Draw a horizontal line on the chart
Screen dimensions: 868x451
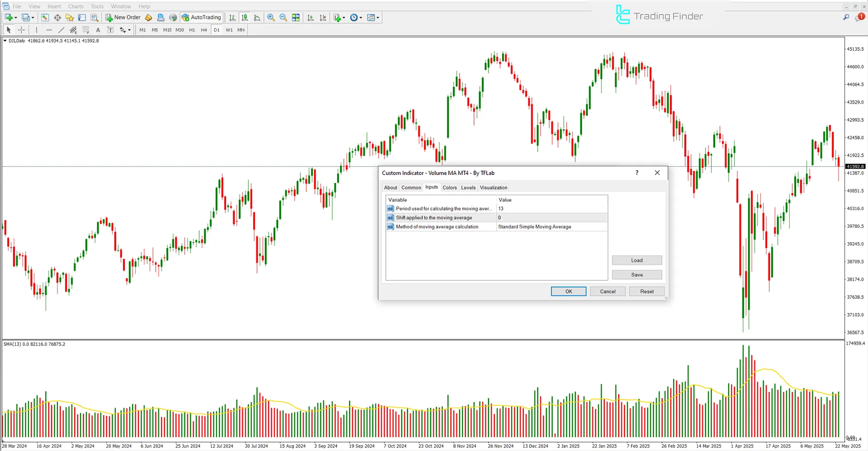click(49, 29)
